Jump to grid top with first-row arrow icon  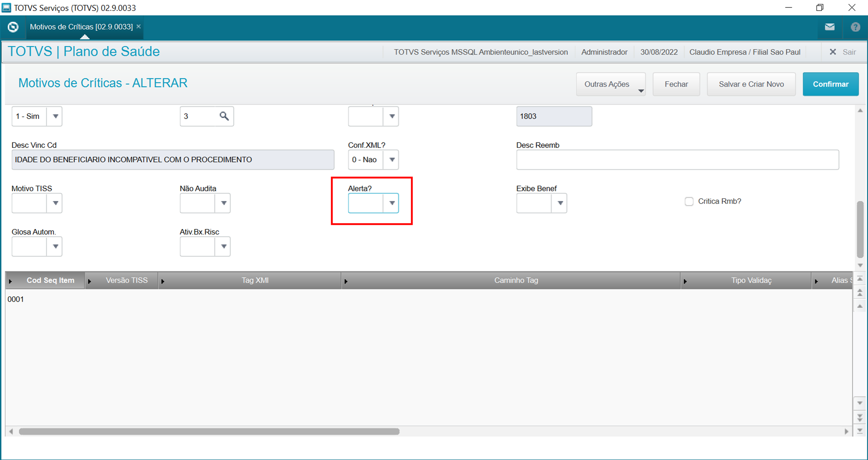click(860, 279)
